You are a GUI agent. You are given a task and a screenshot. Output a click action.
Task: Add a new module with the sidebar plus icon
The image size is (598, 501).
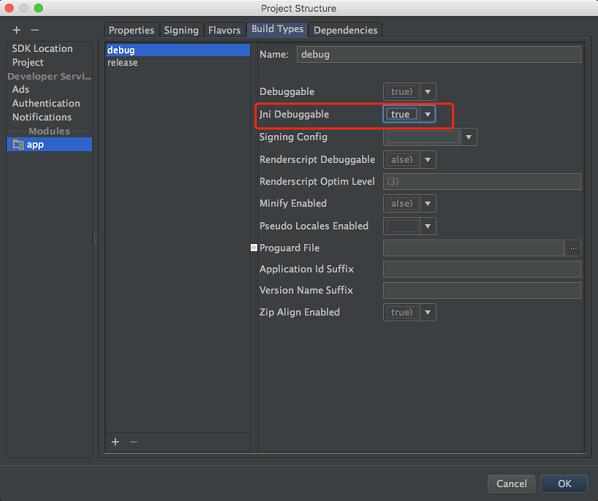pos(16,30)
